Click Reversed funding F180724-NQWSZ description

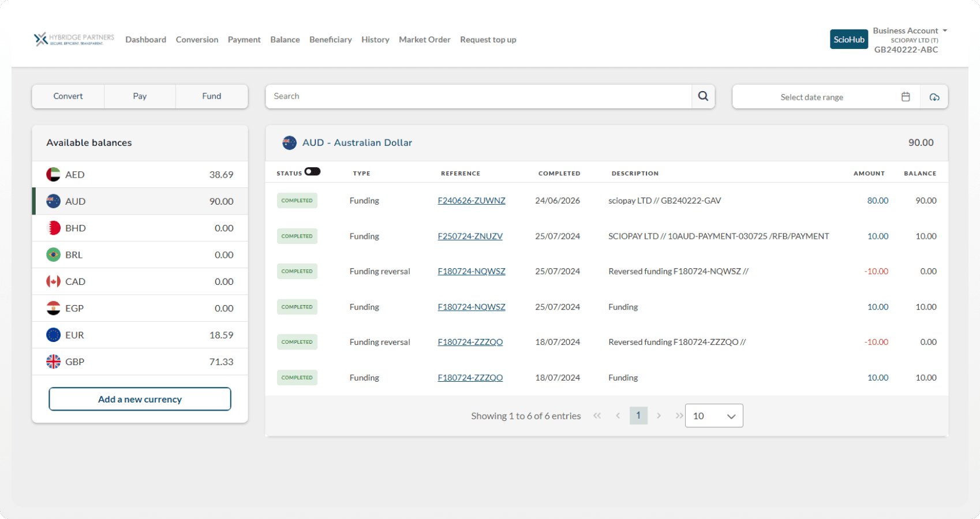pos(678,271)
